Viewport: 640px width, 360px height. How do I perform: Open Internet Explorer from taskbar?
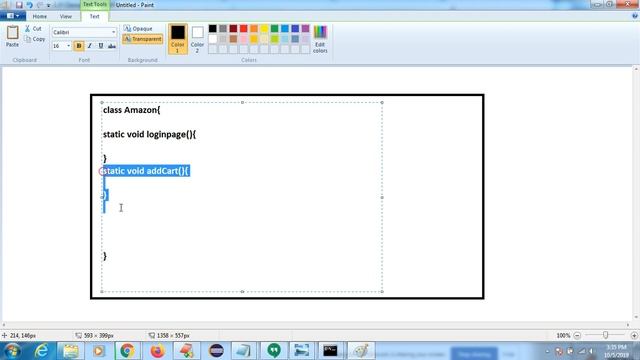coord(42,351)
